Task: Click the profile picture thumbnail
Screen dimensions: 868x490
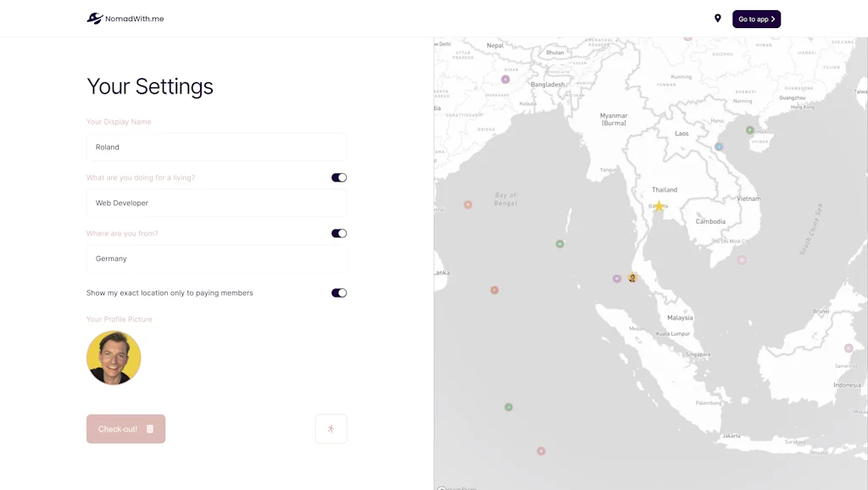Action: (114, 358)
